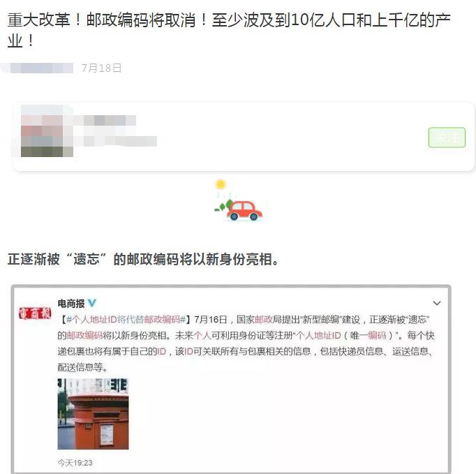Screen dimensions: 476x474
Task: Click the red car illustration
Action: (x=245, y=210)
